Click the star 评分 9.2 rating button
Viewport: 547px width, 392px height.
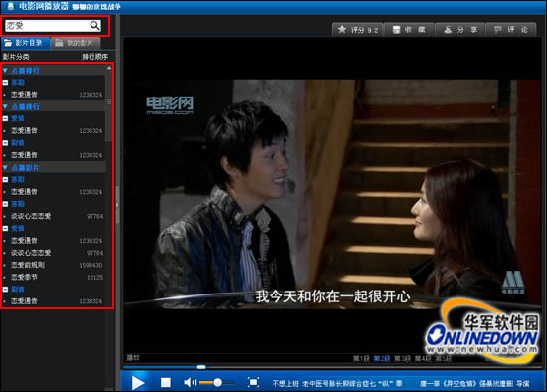point(357,30)
